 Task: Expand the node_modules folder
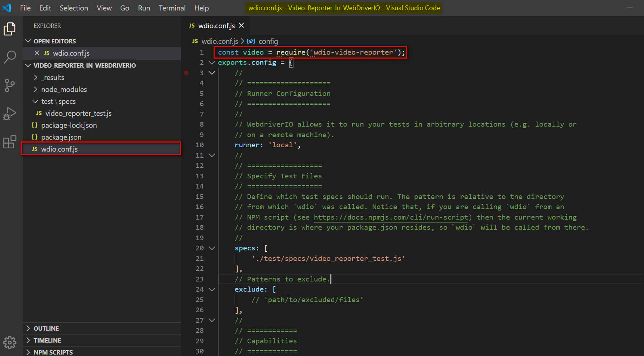(35, 89)
